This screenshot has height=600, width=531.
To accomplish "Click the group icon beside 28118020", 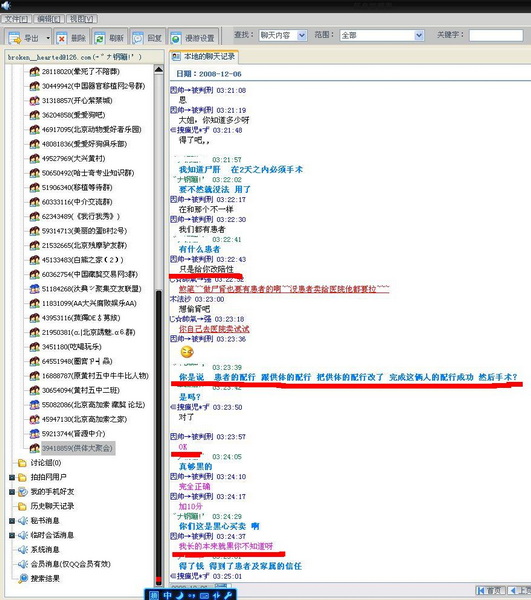I will tap(34, 72).
